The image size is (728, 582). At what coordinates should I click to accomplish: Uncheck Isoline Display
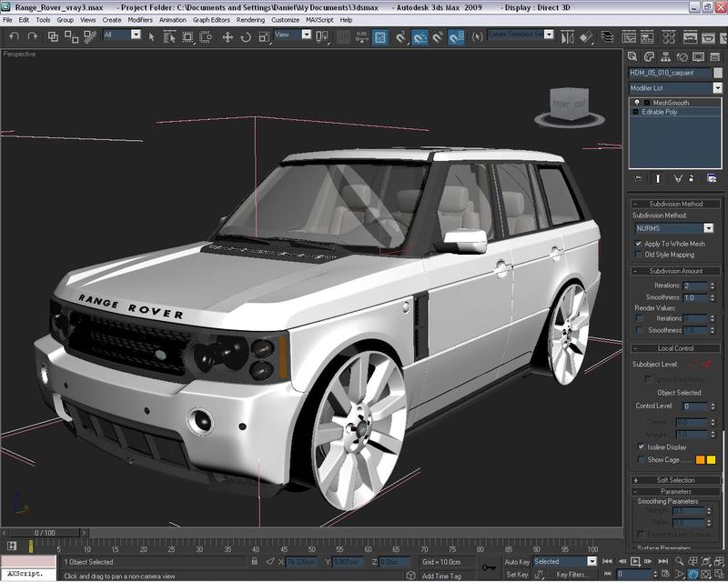pos(641,447)
